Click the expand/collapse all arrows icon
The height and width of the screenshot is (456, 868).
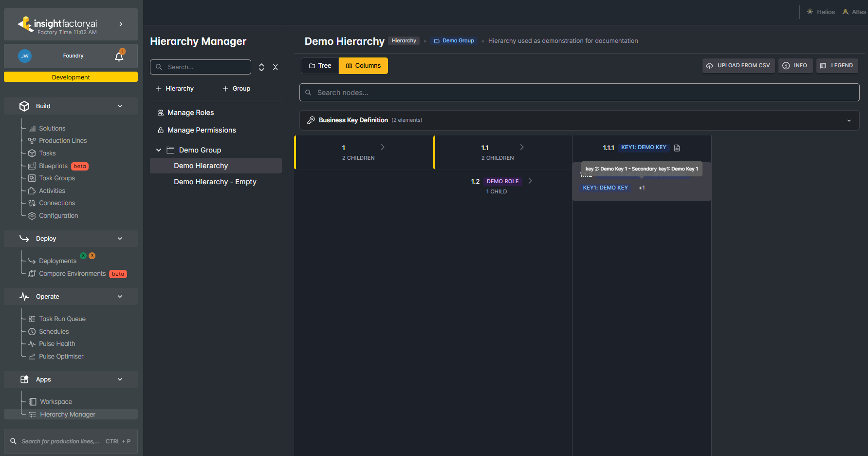[261, 67]
